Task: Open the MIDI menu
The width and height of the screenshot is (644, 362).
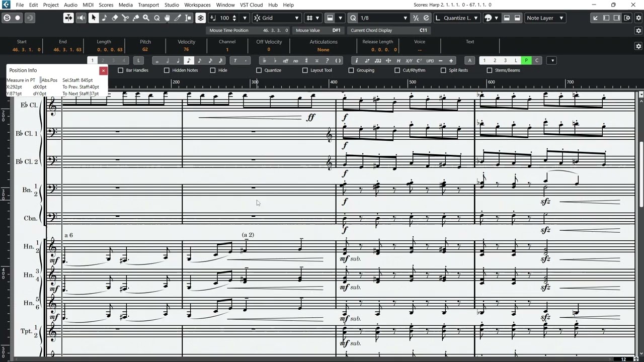Action: (88, 5)
